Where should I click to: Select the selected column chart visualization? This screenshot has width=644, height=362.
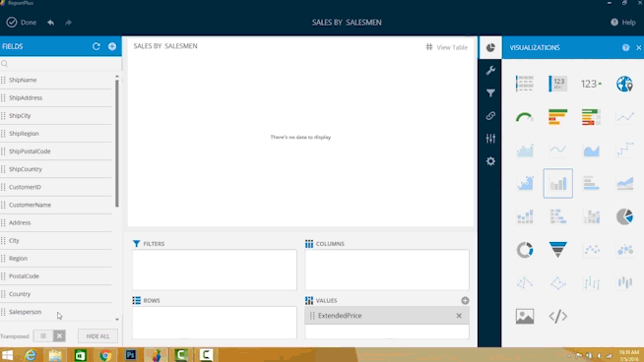pyautogui.click(x=557, y=183)
